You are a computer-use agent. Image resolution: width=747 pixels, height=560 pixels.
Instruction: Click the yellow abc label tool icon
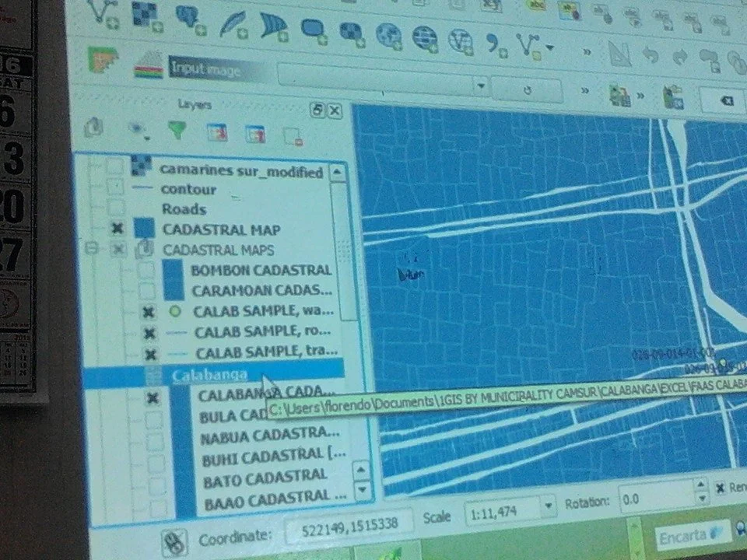tap(536, 5)
